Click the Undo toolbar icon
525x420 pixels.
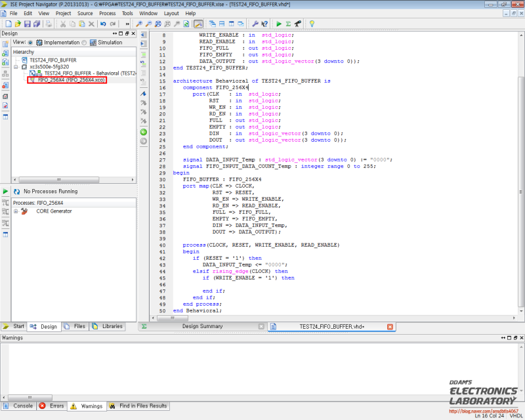pyautogui.click(x=104, y=24)
